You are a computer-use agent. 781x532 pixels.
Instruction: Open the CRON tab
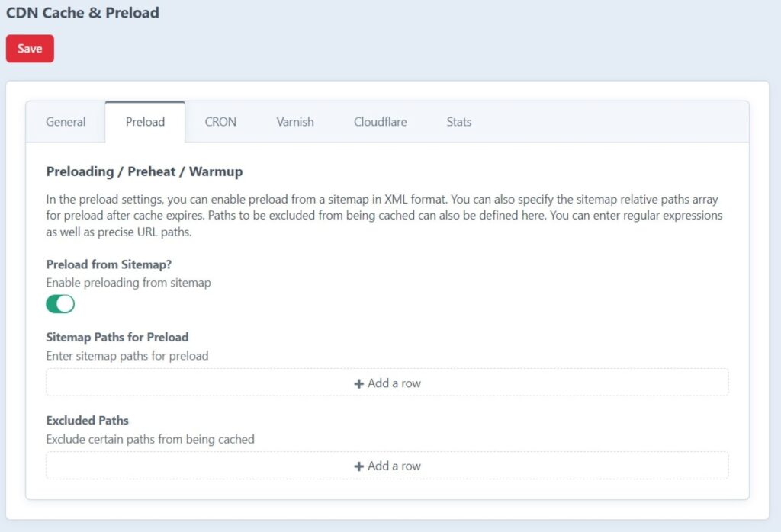pyautogui.click(x=220, y=122)
